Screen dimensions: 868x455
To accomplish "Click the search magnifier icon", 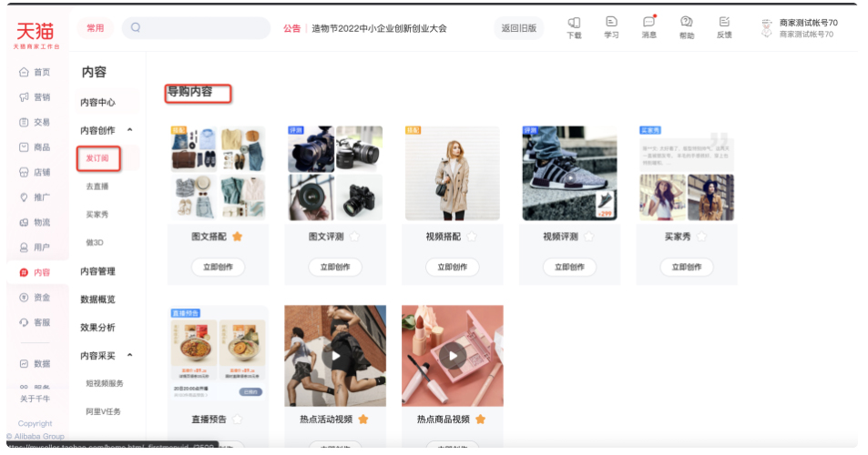I will [136, 27].
